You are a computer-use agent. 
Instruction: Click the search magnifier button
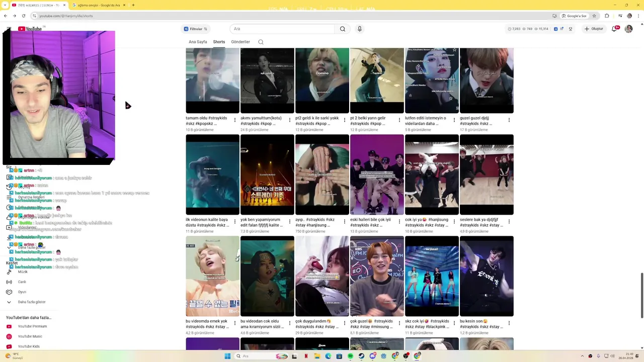[343, 29]
